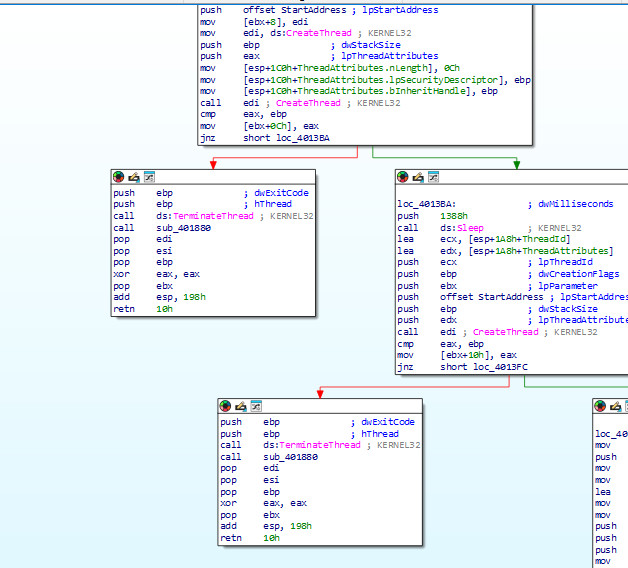This screenshot has width=628, height=568.
Task: Click the pencil edit icon in loc_4013BA block
Action: (418, 177)
